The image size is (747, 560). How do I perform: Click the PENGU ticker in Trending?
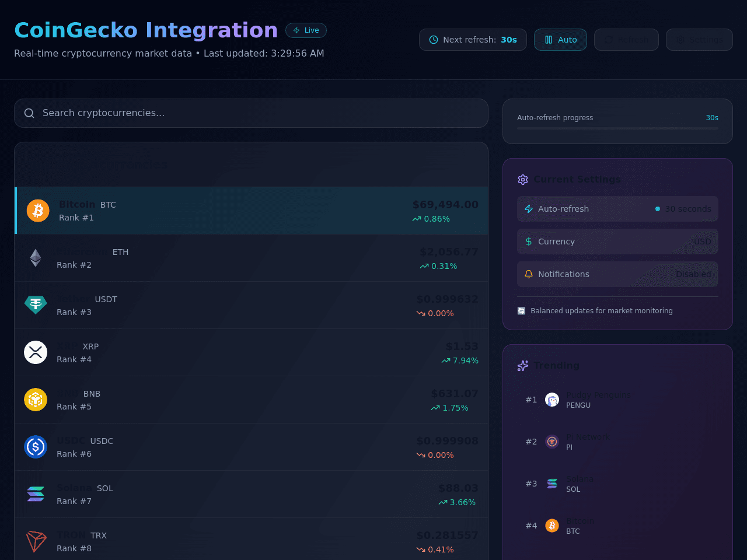point(578,405)
